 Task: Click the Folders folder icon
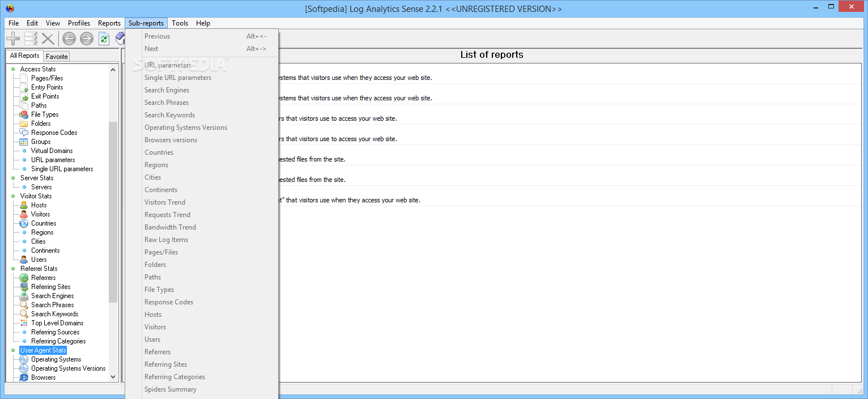(24, 124)
